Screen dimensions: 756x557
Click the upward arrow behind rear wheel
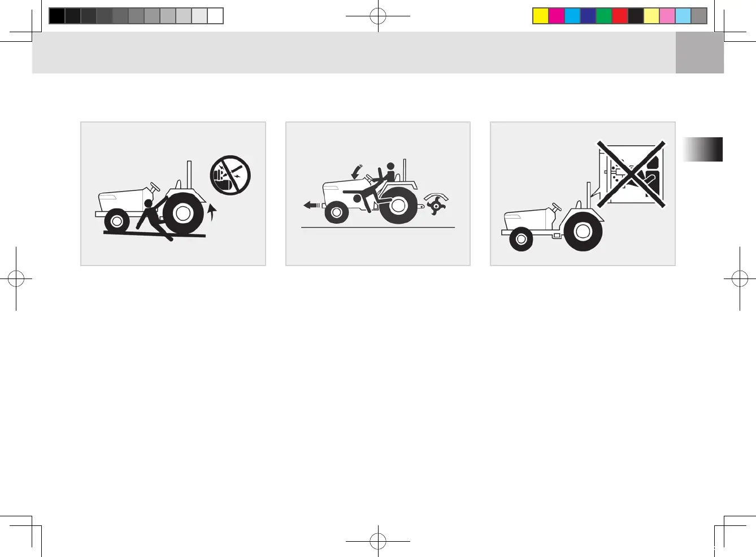[212, 212]
